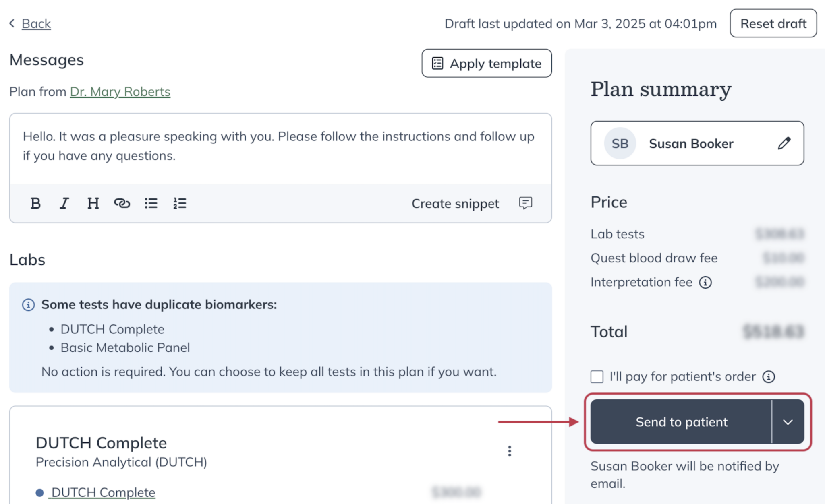Open the snippets comment icon
Viewport: 825px width, 504px height.
click(x=525, y=203)
